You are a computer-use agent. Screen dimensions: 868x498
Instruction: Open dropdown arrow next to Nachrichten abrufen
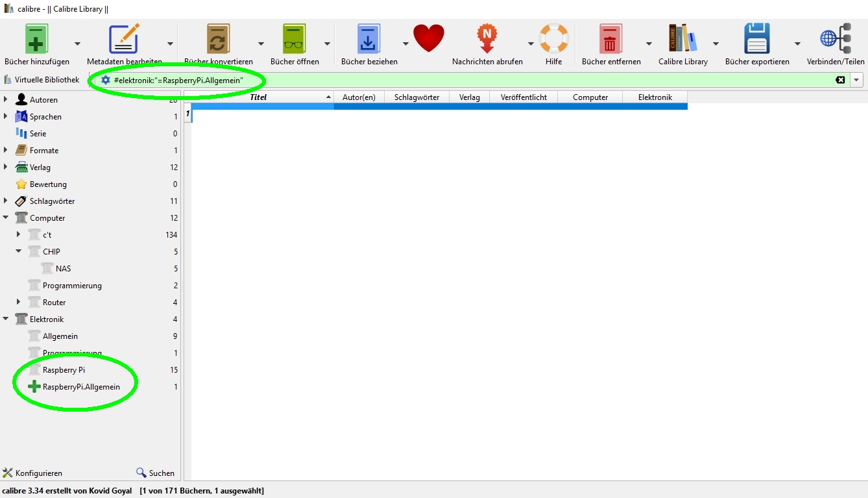[531, 44]
